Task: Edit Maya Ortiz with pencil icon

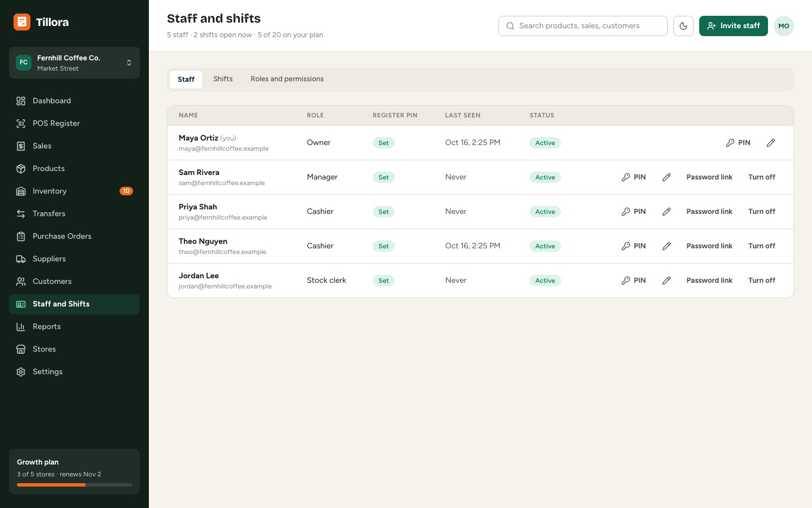Action: click(771, 143)
